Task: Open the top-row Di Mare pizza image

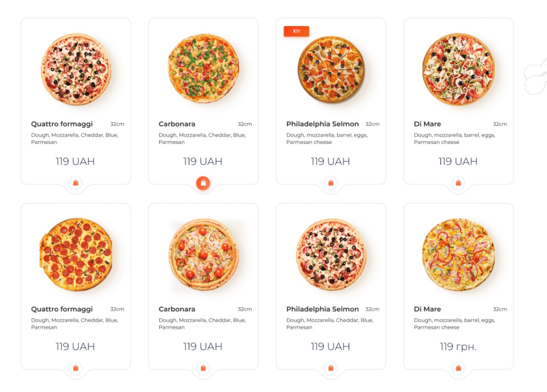Action: click(x=459, y=69)
